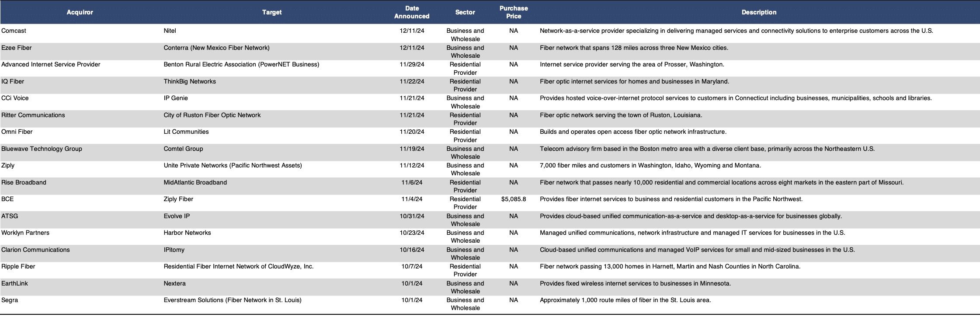
Task: Select the Lit Communities target cell
Action: click(x=186, y=132)
